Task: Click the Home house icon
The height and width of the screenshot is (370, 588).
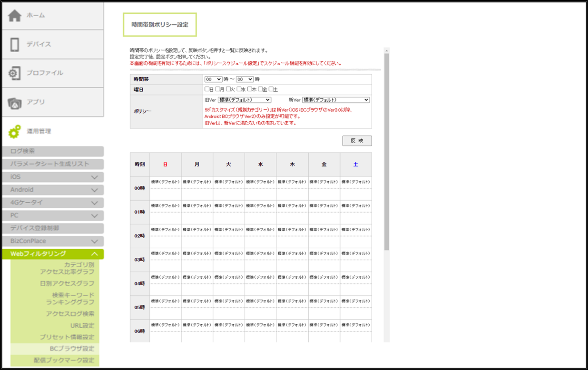Action: coord(14,16)
